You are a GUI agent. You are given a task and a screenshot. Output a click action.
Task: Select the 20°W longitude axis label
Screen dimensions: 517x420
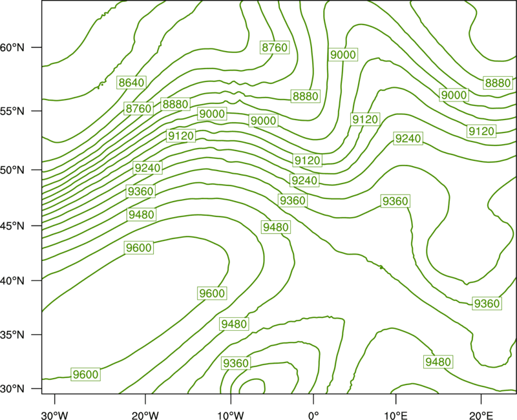[145, 415]
